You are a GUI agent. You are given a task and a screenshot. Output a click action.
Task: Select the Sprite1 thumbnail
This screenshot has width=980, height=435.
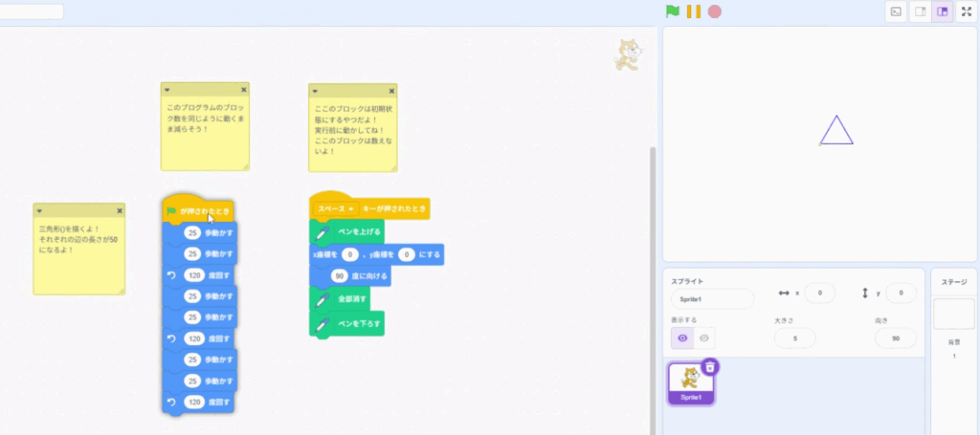click(690, 381)
